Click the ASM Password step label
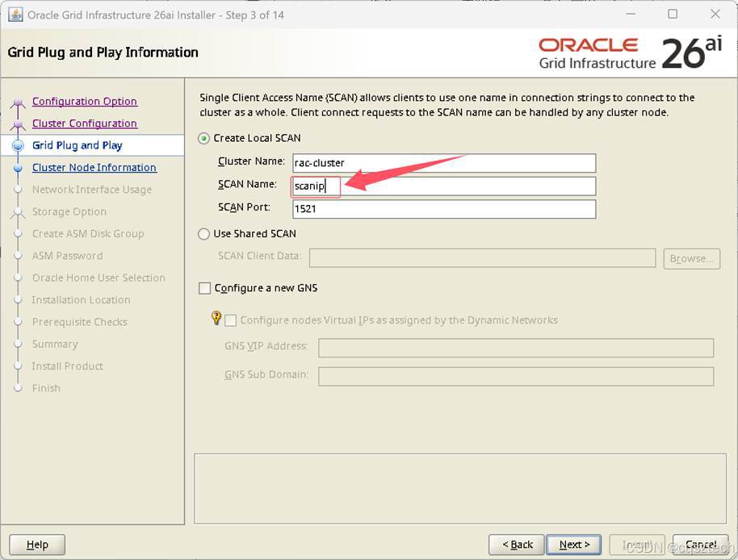The image size is (738, 560). click(67, 256)
